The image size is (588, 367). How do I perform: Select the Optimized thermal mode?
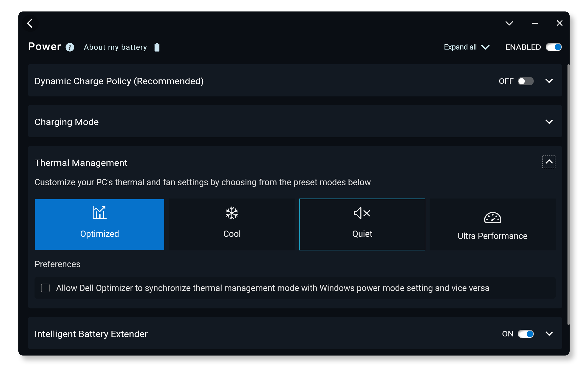[99, 225]
